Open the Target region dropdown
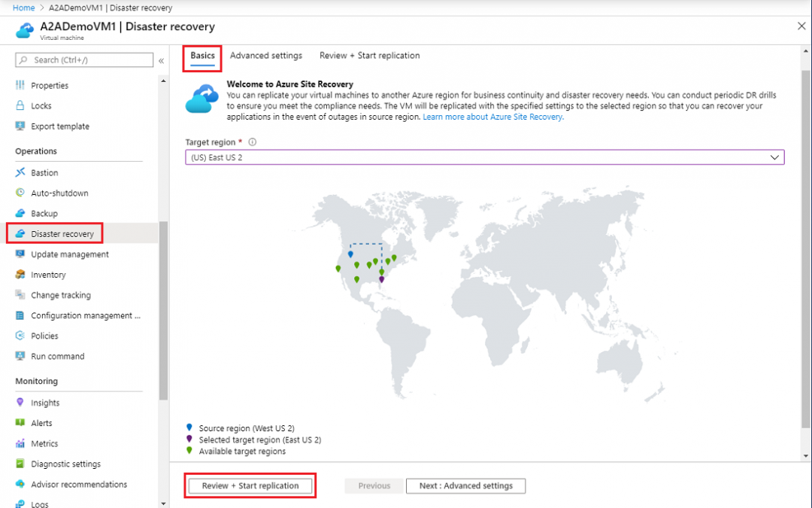812x508 pixels. coord(485,157)
